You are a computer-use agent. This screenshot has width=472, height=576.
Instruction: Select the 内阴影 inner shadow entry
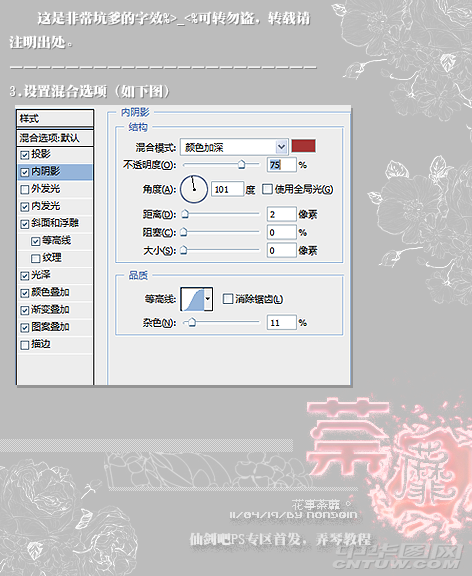click(55, 172)
